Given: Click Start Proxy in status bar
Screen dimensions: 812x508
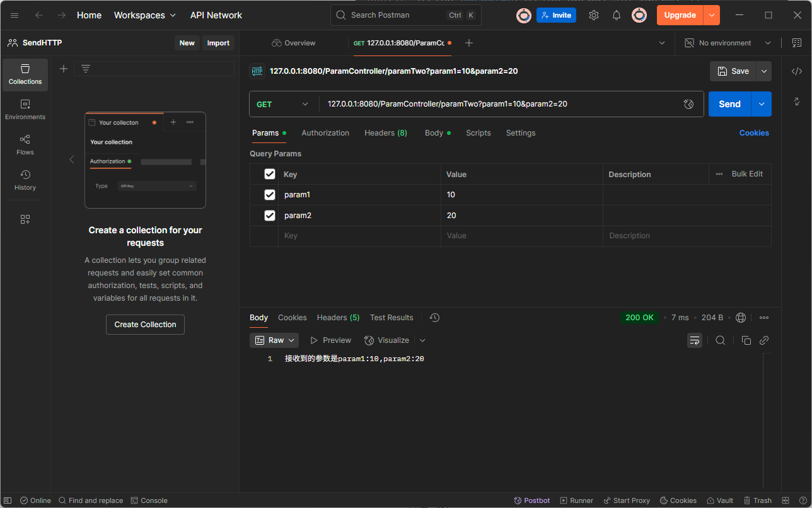Looking at the screenshot, I should click(x=626, y=500).
